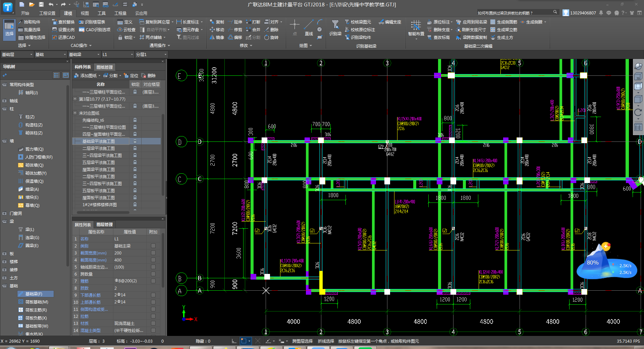Click the 识别梁 recognize beam tool

point(335,28)
